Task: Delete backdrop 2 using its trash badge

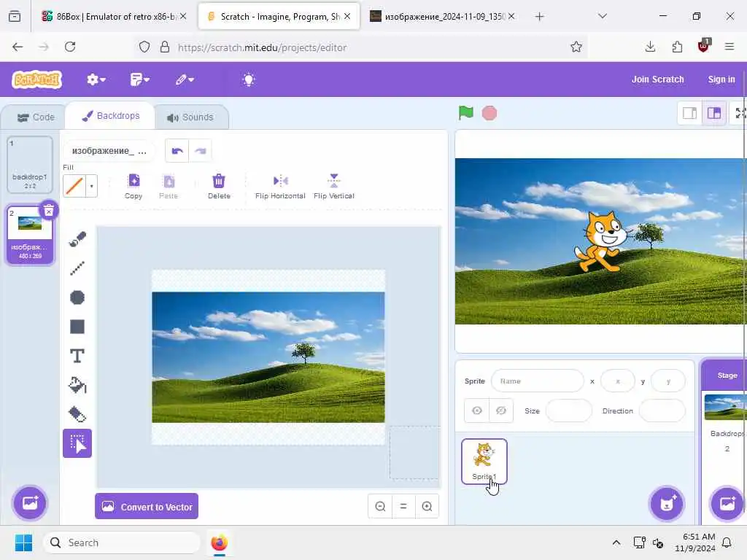Action: tap(49, 211)
